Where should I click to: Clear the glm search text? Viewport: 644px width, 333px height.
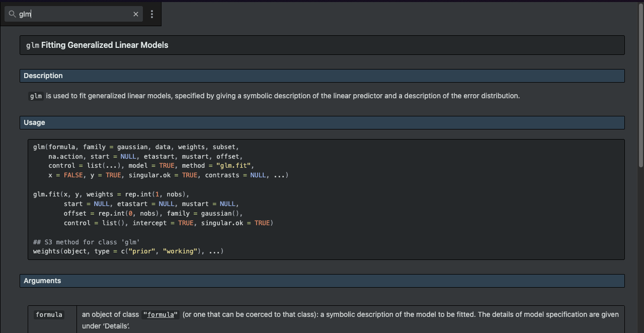135,14
